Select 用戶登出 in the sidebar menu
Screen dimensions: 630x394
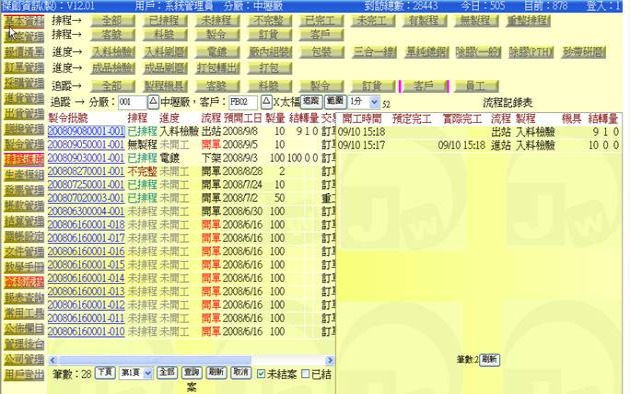[24, 375]
